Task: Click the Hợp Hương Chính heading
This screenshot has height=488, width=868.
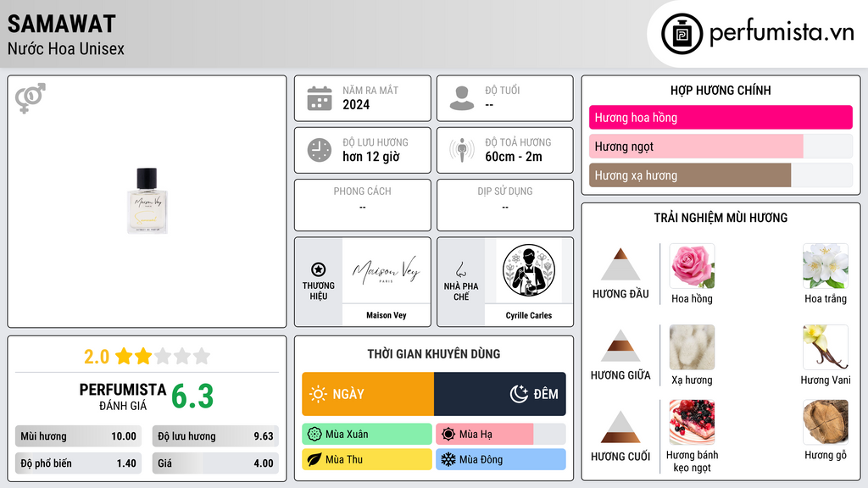Action: (721, 90)
